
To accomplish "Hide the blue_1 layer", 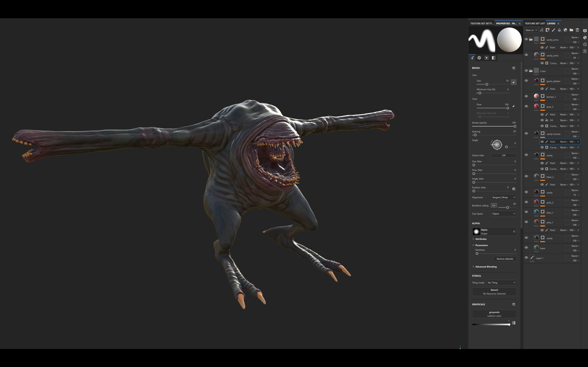I will [x=526, y=212].
